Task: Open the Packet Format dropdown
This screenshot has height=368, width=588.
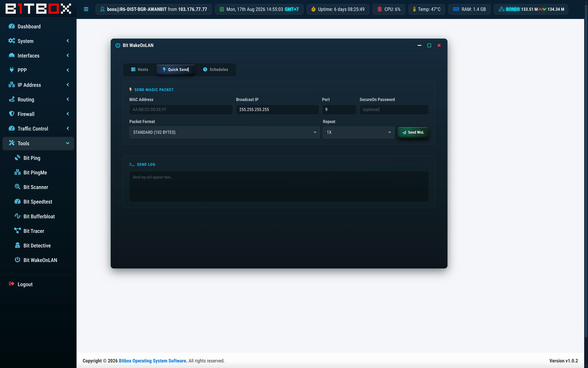Action: [x=224, y=132]
